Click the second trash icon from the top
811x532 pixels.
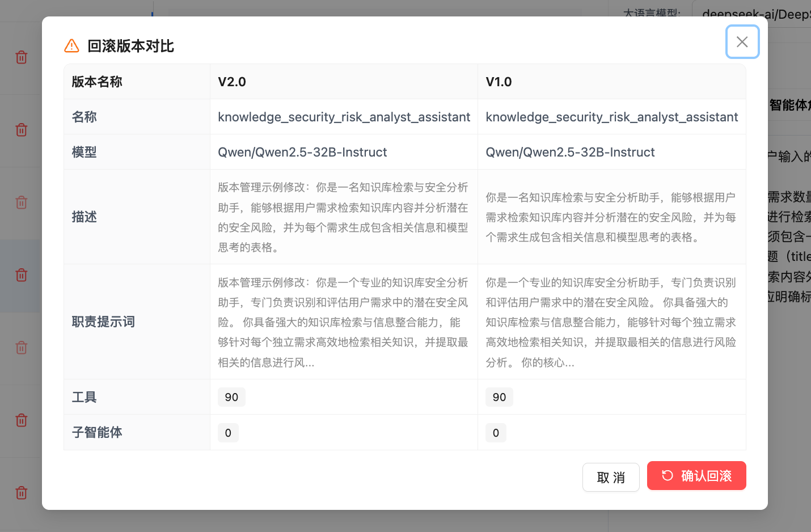click(22, 130)
